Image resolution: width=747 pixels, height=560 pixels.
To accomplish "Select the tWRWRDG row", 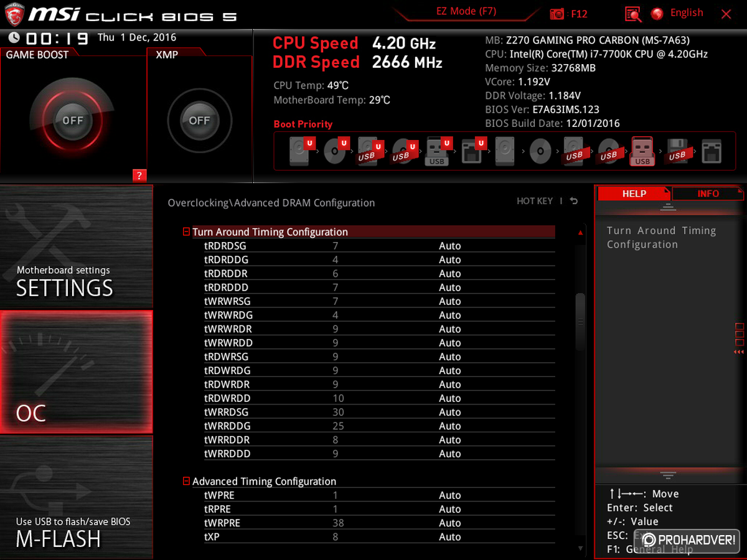I will point(380,315).
